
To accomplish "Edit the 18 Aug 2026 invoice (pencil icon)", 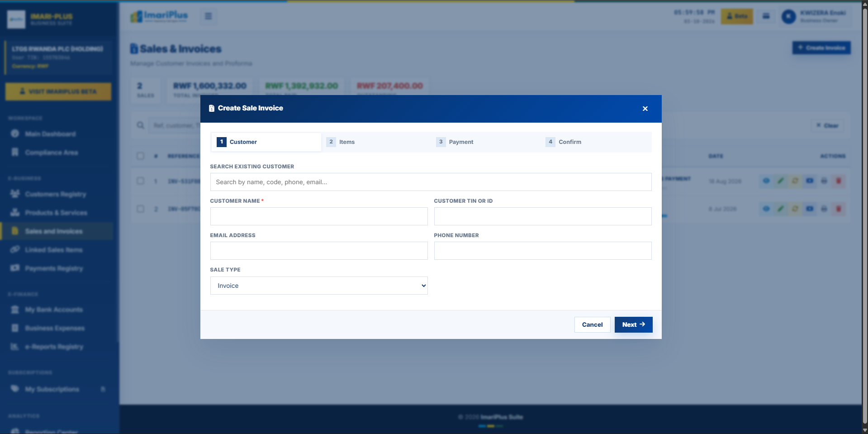I will tap(781, 181).
